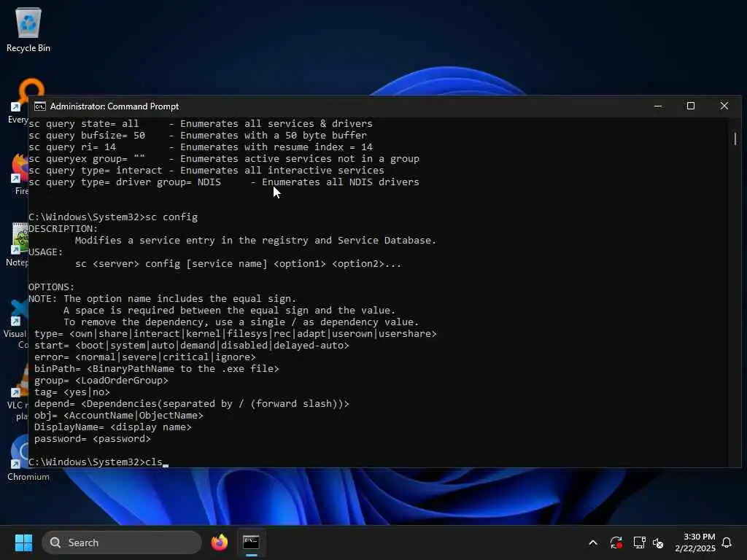Screen dimensions: 747x560
Task: Click the Visual Studio Code desktop shortcut
Action: 15,324
